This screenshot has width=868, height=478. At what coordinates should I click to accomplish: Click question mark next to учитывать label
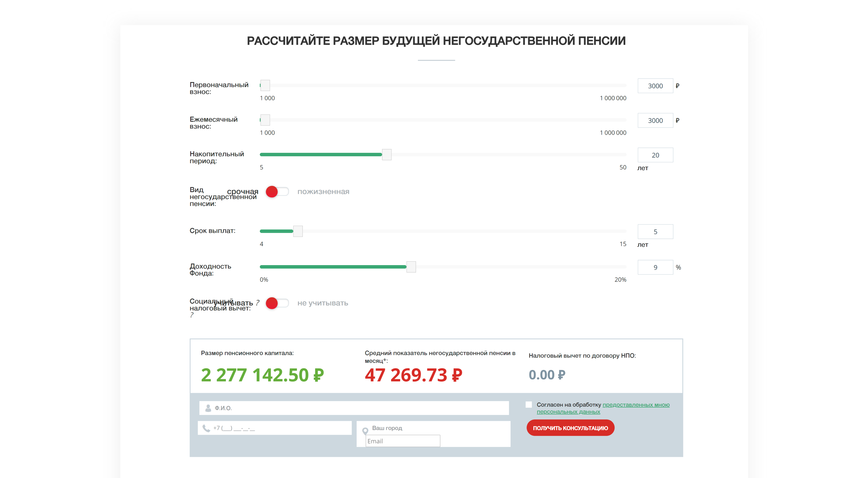(x=258, y=303)
